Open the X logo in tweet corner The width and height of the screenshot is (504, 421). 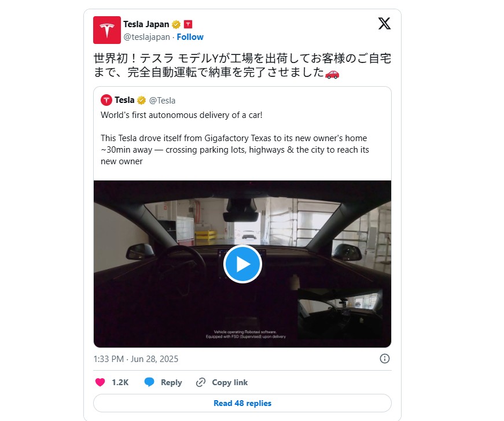click(384, 24)
